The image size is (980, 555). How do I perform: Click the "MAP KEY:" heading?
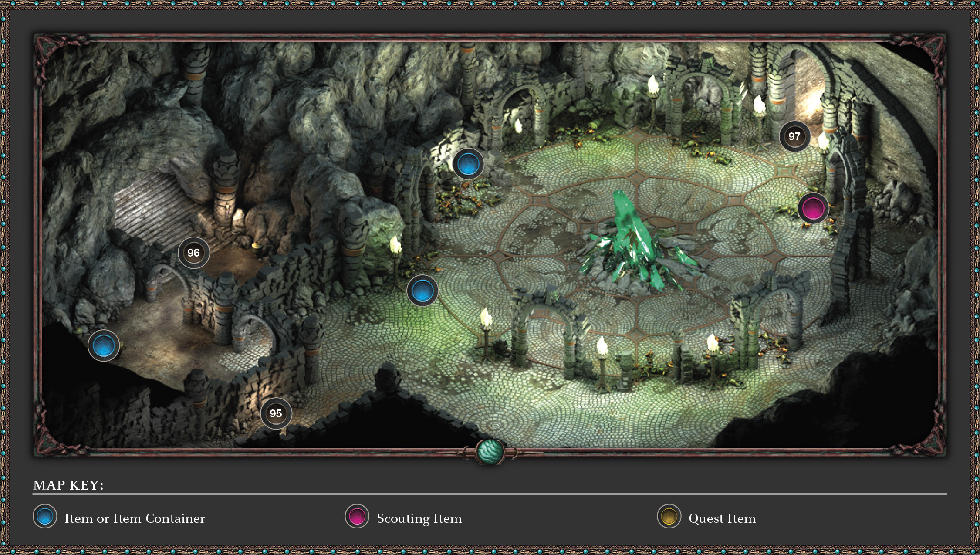click(68, 485)
